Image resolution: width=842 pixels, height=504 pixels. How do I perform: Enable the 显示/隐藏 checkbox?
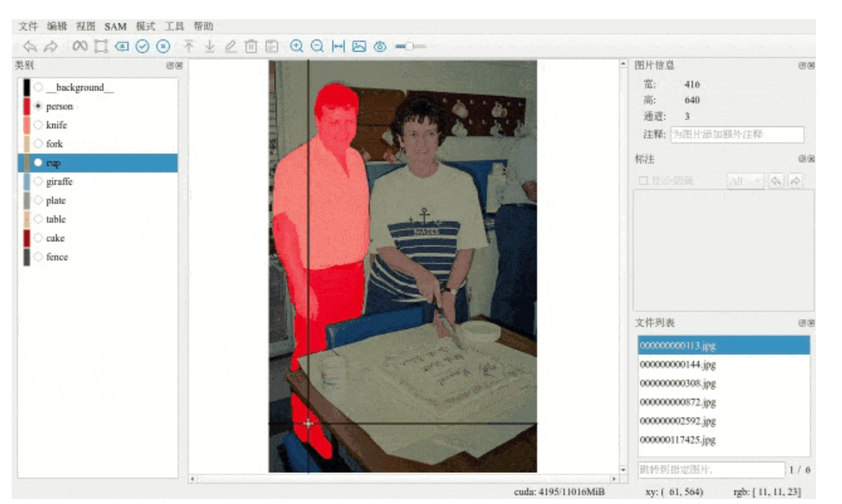(x=643, y=181)
